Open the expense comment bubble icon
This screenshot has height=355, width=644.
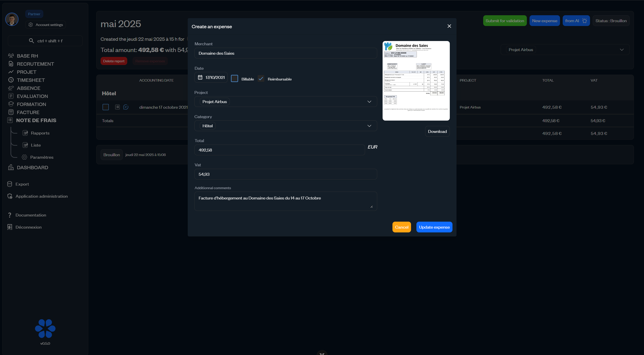click(126, 107)
